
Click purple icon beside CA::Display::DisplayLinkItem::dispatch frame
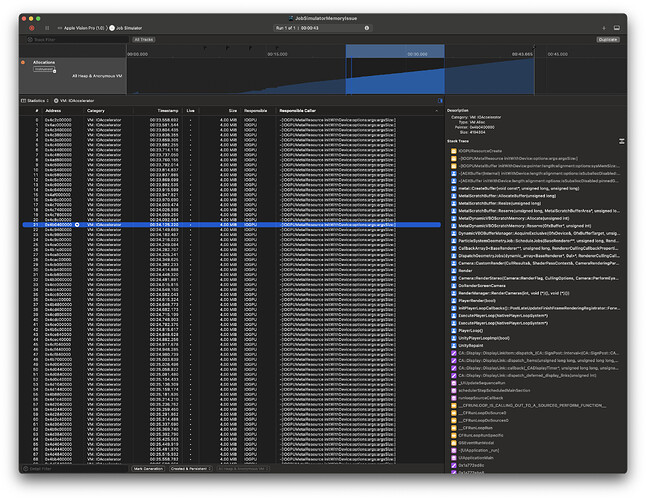point(453,353)
